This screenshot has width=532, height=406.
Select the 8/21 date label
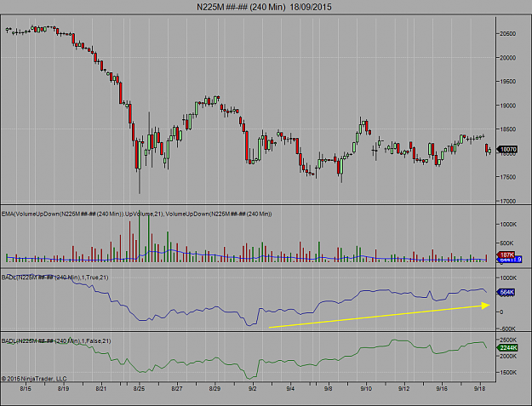pyautogui.click(x=101, y=388)
